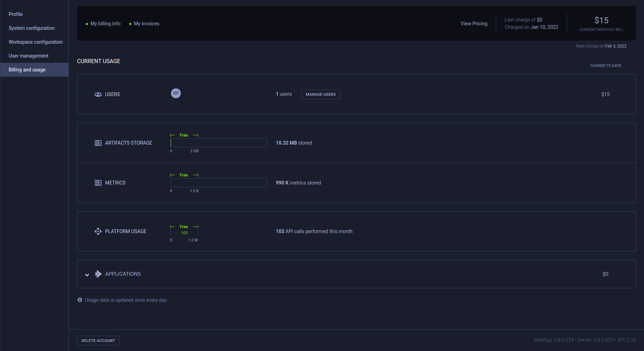Navigate to Profile in the sidebar
Image resolution: width=644 pixels, height=351 pixels.
[16, 14]
